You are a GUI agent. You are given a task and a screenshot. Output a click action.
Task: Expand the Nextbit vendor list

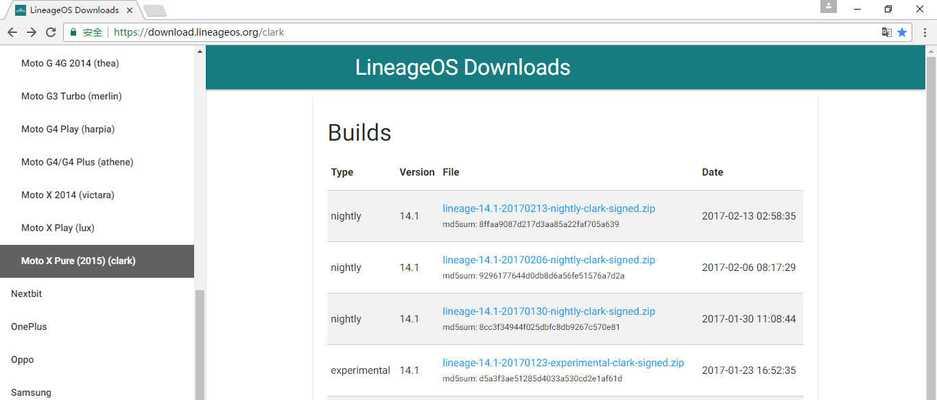[x=26, y=294]
